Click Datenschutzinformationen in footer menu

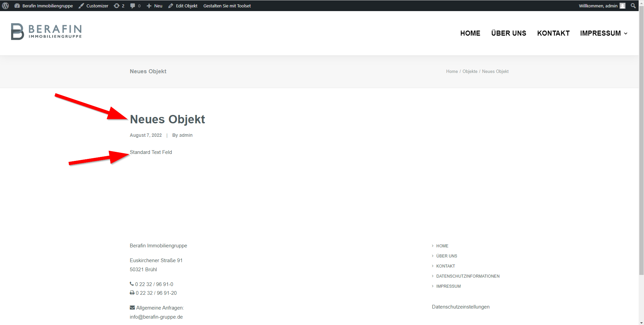pyautogui.click(x=468, y=276)
